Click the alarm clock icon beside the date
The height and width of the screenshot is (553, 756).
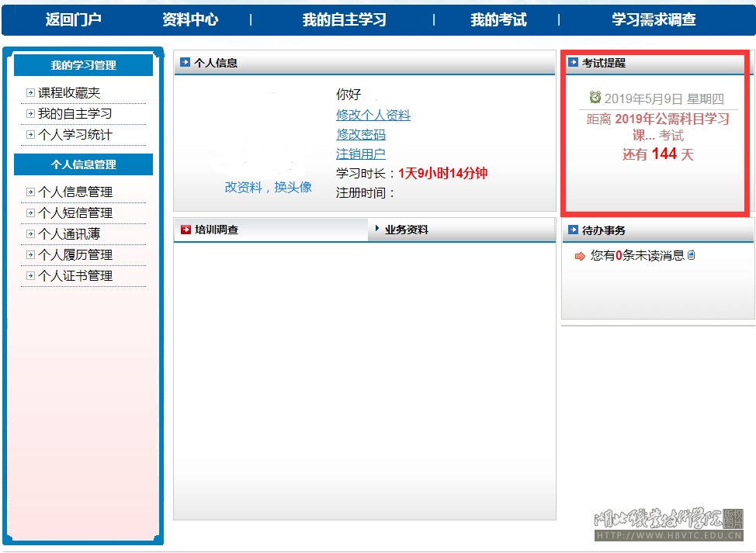pyautogui.click(x=595, y=98)
